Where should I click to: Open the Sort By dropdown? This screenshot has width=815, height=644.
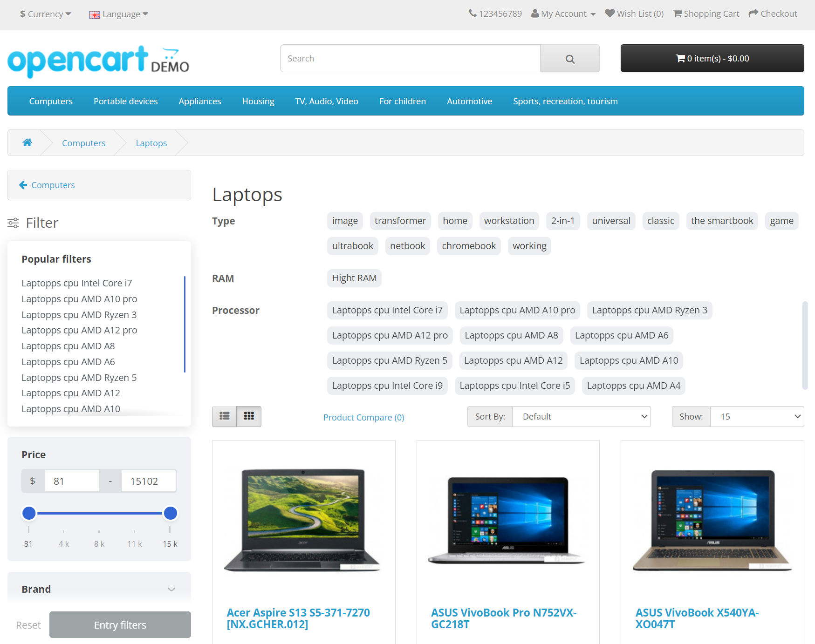tap(581, 416)
